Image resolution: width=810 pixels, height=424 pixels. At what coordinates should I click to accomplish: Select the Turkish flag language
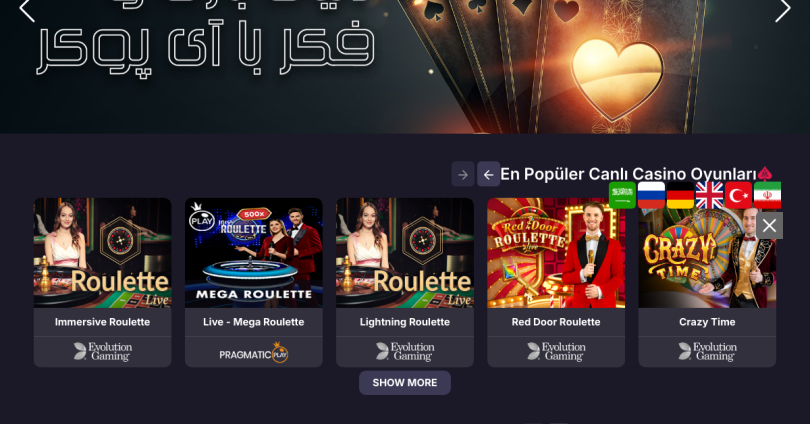738,195
